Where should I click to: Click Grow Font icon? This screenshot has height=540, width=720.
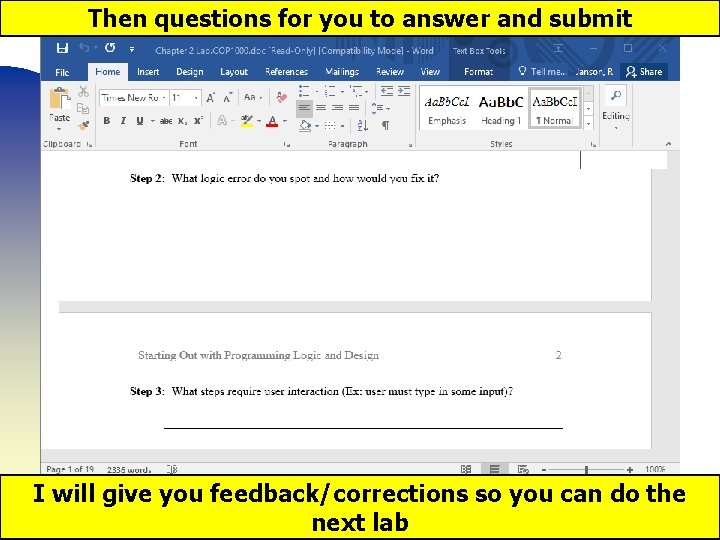point(210,98)
